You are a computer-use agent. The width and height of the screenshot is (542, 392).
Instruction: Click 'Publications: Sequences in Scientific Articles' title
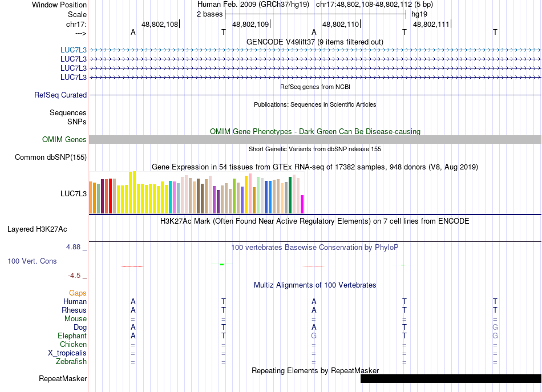[315, 104]
